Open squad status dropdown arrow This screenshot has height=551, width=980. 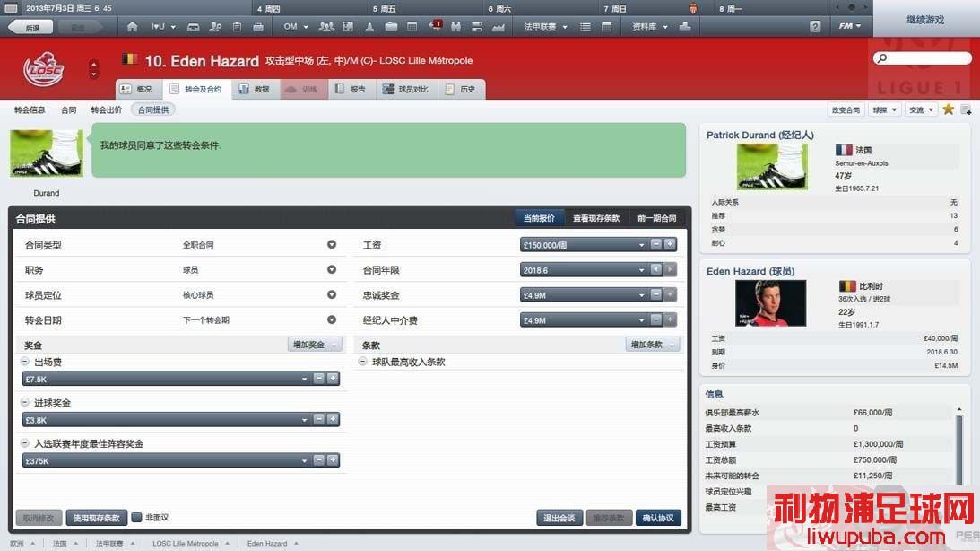coord(332,294)
